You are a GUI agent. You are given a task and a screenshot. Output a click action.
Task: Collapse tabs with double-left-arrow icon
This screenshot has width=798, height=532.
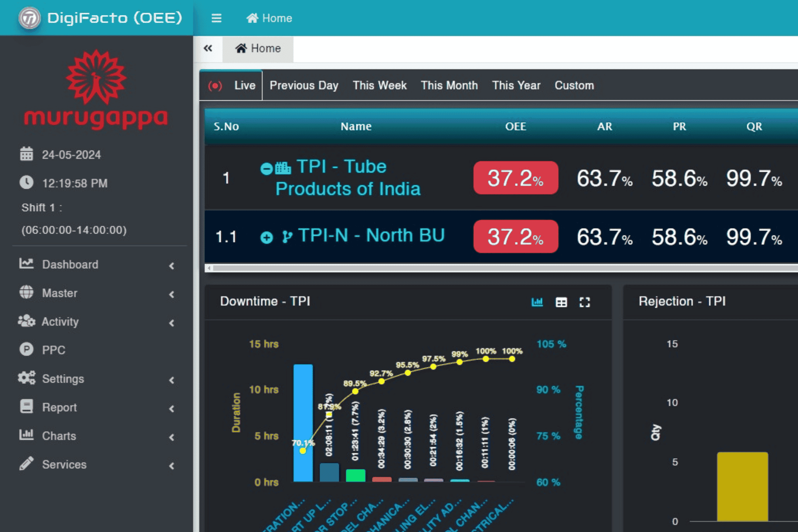tap(208, 49)
